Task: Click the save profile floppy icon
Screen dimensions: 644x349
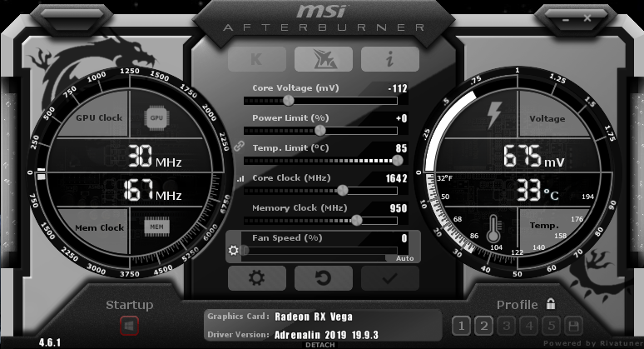Action: (574, 327)
